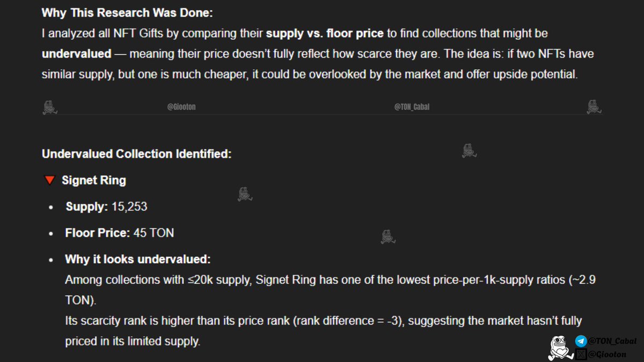Collapse the red triangle next to Signet Ring
This screenshot has width=644, height=362.
(49, 180)
